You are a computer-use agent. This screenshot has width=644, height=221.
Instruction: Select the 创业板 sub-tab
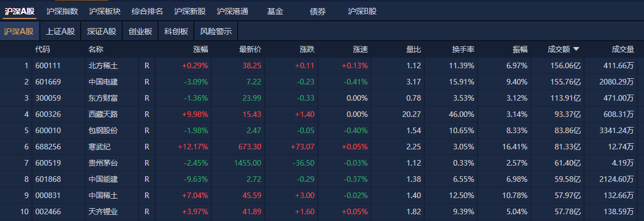(x=141, y=31)
